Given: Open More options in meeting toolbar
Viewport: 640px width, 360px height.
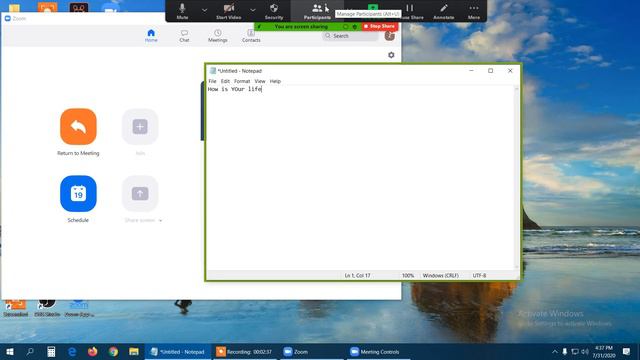Looking at the screenshot, I should 474,11.
